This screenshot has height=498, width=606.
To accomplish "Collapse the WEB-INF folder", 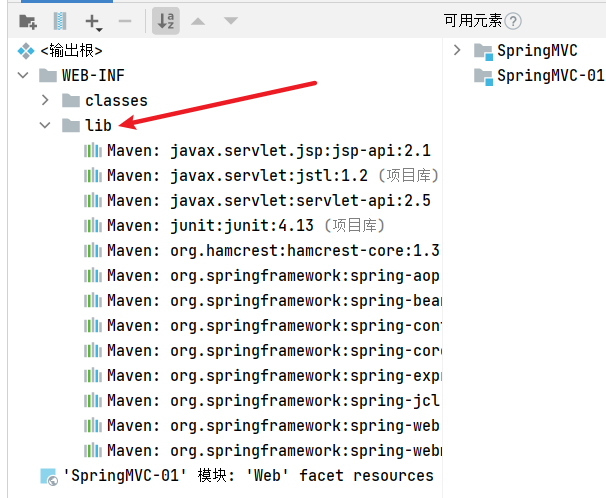I will [x=23, y=75].
